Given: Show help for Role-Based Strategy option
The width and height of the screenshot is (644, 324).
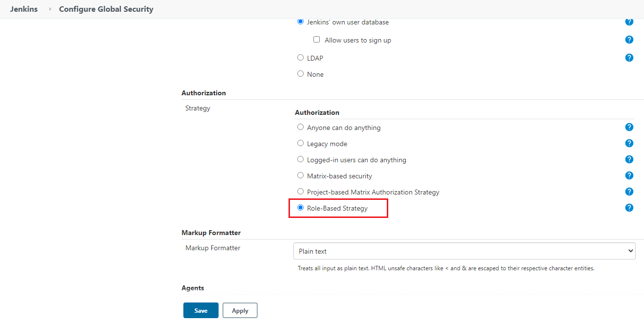Looking at the screenshot, I should coord(629,208).
